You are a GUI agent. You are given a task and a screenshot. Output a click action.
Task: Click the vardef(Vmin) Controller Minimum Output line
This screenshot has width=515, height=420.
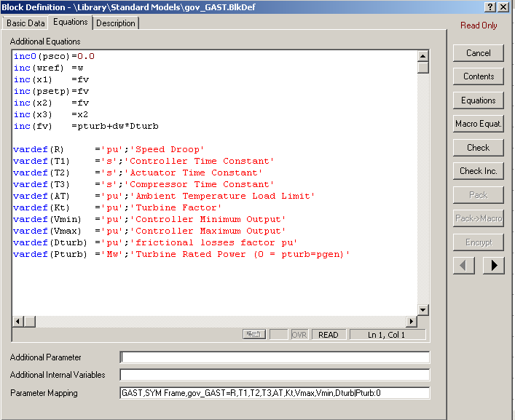coord(149,220)
